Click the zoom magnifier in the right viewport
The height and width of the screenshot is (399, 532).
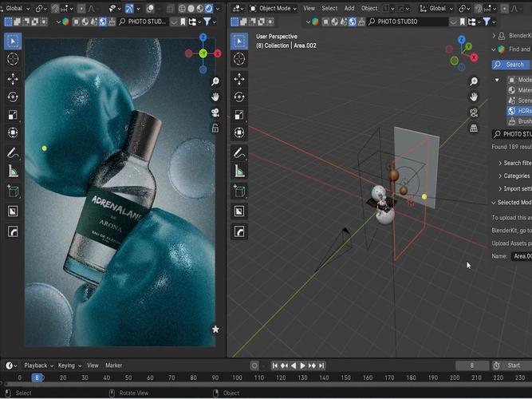[474, 81]
